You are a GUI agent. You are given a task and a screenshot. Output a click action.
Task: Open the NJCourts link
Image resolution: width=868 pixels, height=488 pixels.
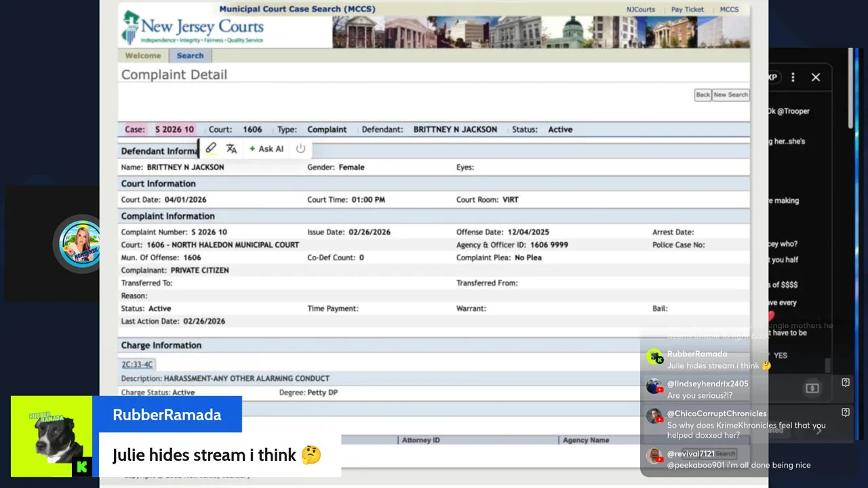click(640, 9)
